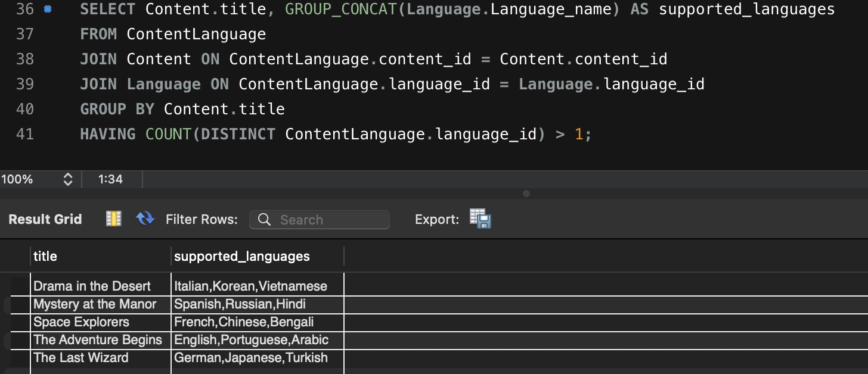Click the title column header
This screenshot has height=374, width=868.
pos(45,256)
